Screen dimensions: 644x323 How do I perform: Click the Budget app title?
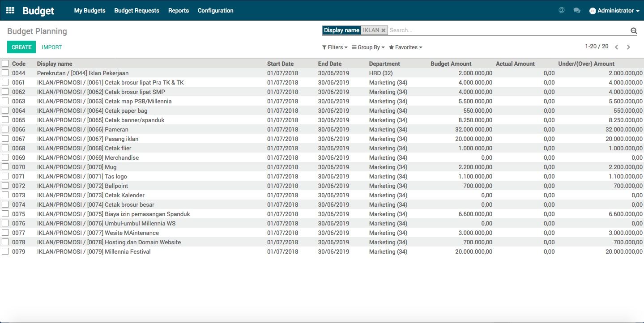[38, 11]
